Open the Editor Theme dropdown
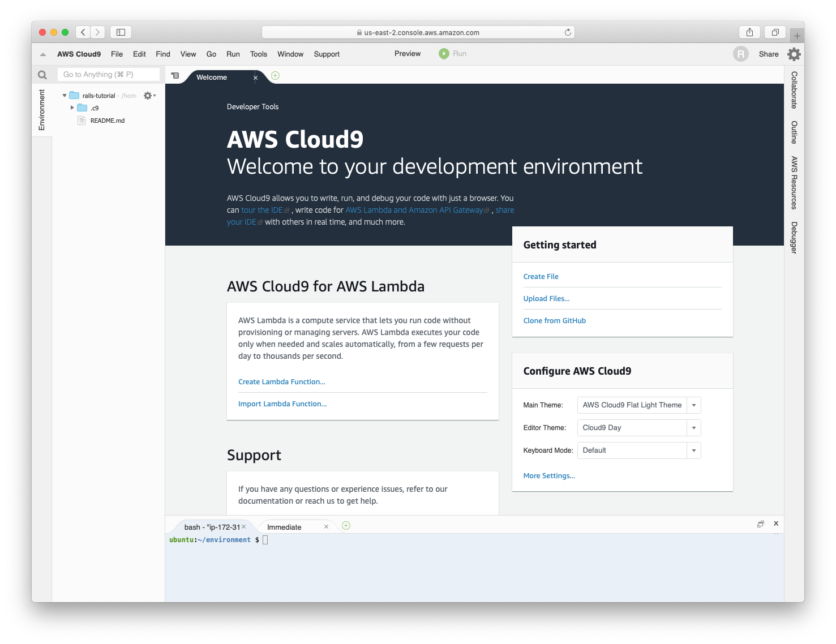Viewport: 836px width, 644px height. (x=693, y=428)
